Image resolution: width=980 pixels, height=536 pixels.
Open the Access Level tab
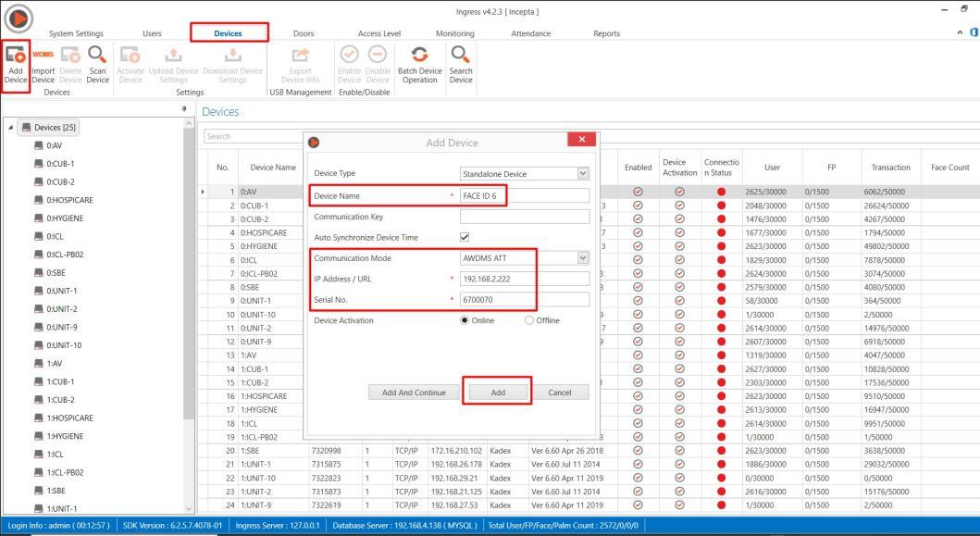379,33
